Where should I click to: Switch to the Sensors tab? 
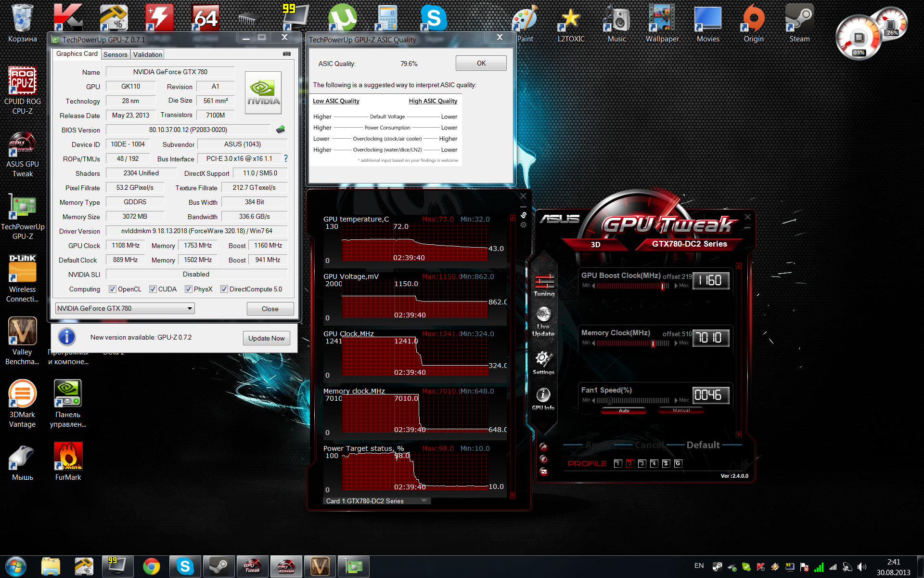click(115, 54)
